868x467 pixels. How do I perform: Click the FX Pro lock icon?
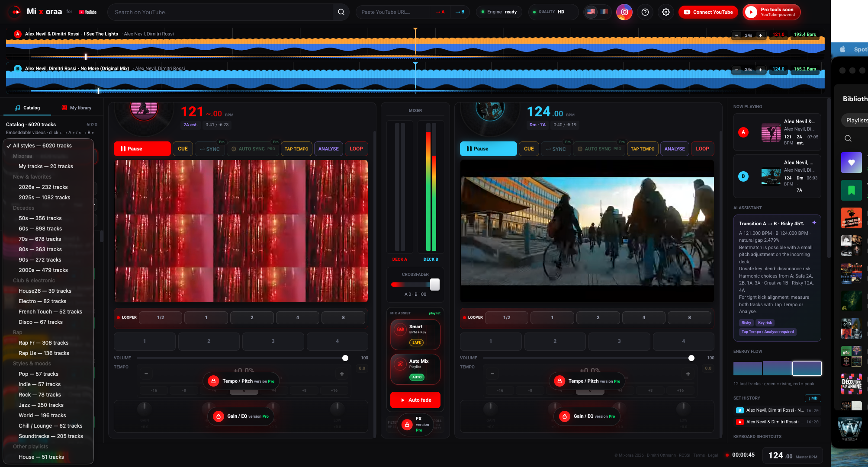click(407, 425)
